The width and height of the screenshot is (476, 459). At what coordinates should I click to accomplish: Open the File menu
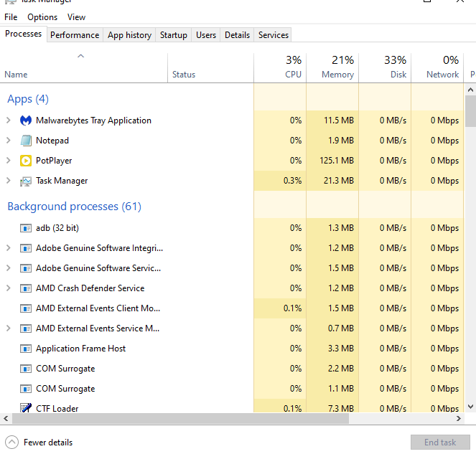pyautogui.click(x=11, y=17)
